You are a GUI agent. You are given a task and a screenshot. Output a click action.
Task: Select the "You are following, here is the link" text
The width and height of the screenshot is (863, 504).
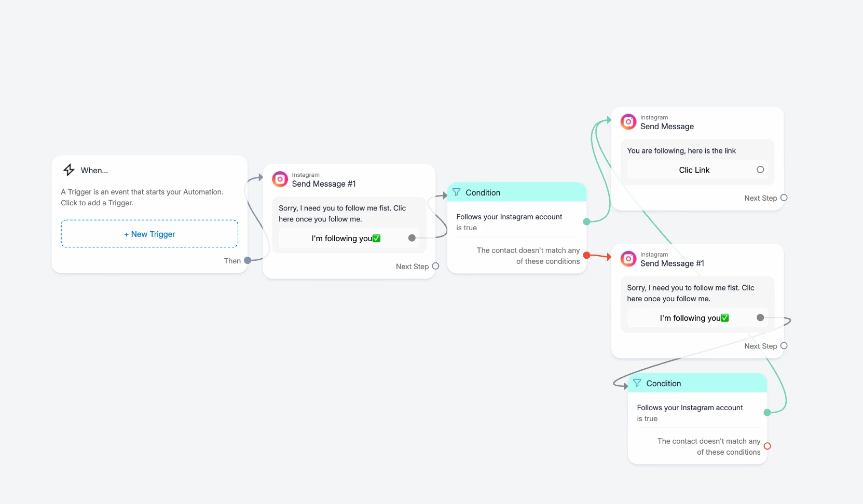tap(681, 151)
